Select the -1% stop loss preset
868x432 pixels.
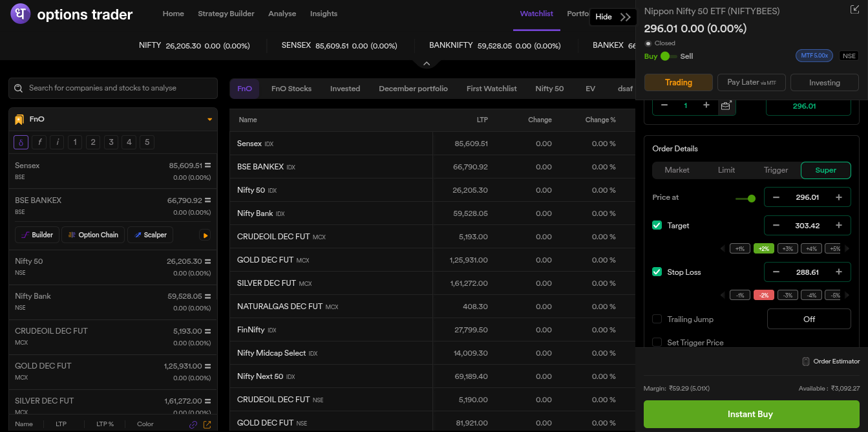[740, 295]
